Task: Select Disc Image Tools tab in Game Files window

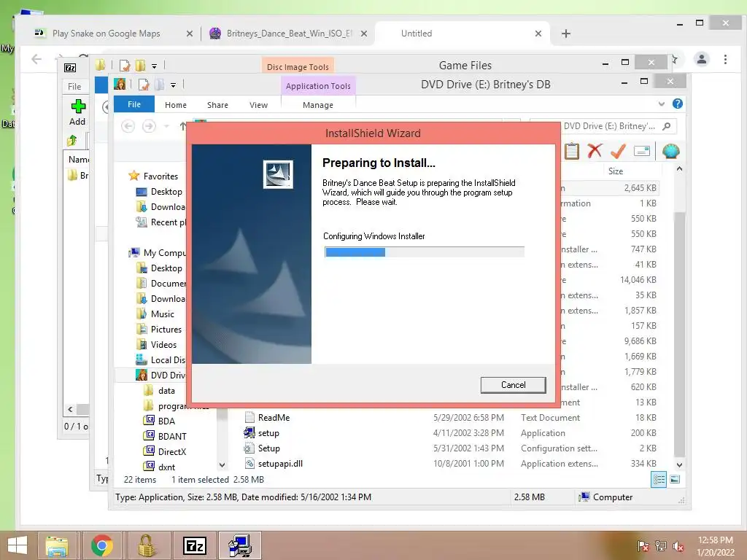Action: [x=298, y=66]
